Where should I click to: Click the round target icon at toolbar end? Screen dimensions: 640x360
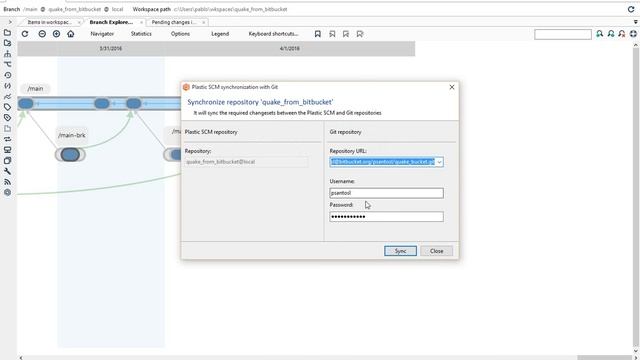[x=633, y=34]
